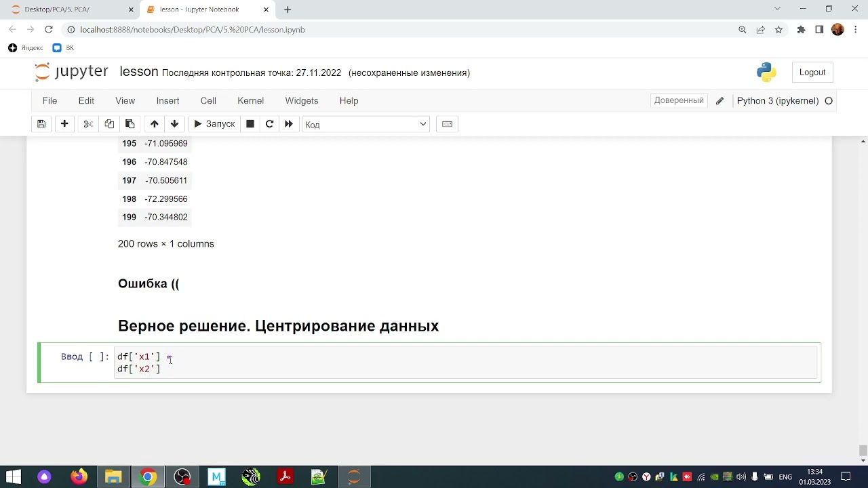Close the Desktop/PCA/5. PCA/ tab
This screenshot has height=488, width=868.
pyautogui.click(x=131, y=9)
